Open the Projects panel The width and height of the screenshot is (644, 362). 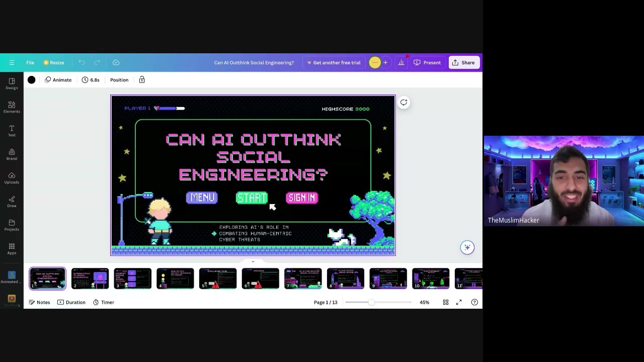point(12,225)
